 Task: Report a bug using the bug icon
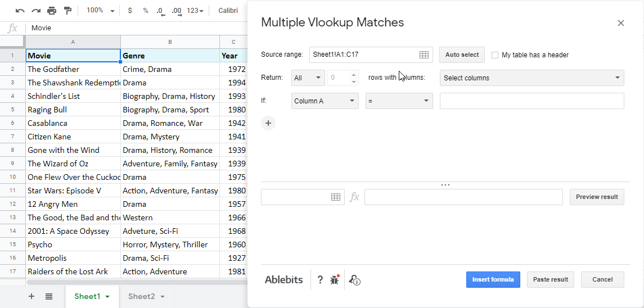pyautogui.click(x=335, y=280)
